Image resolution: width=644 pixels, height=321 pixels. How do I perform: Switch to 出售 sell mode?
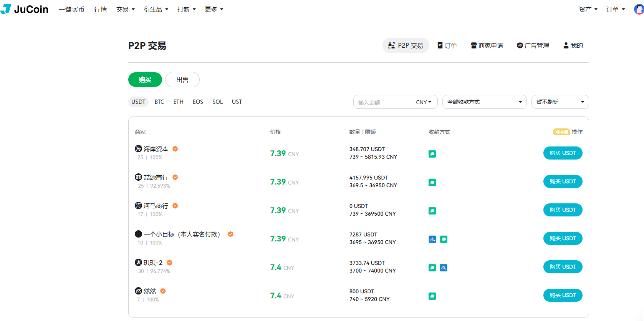pos(182,80)
